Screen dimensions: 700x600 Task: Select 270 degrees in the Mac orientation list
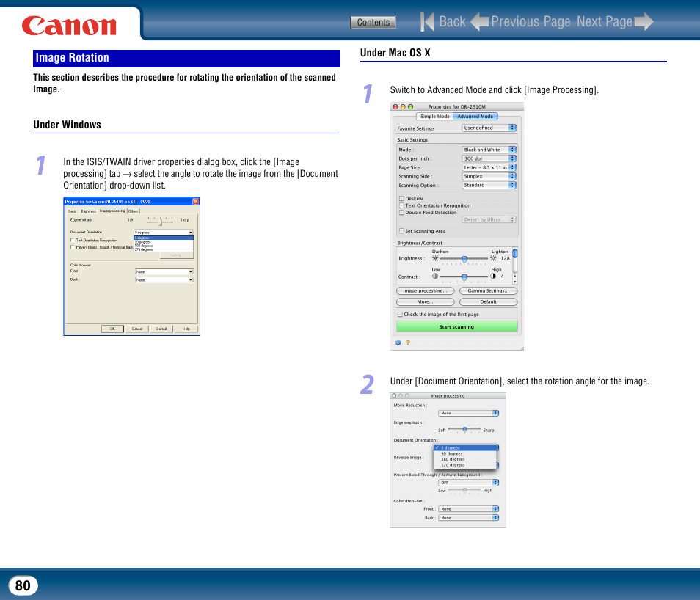coord(465,465)
